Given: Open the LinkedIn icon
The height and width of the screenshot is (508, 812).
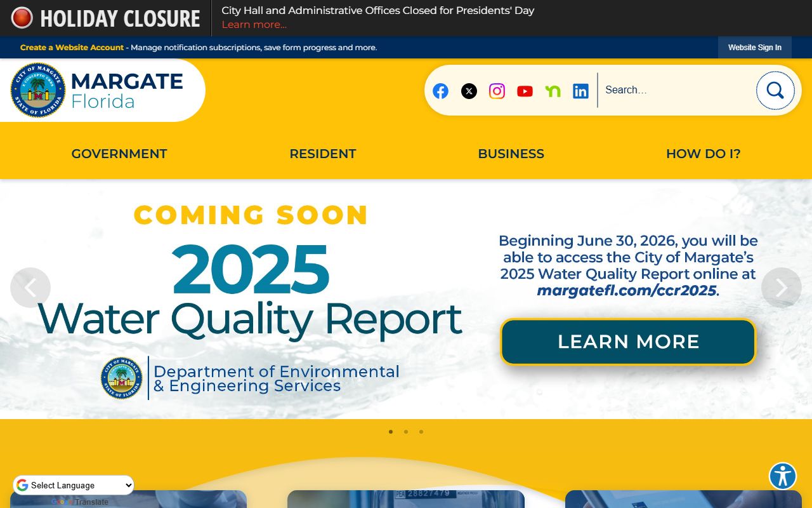Looking at the screenshot, I should point(580,91).
